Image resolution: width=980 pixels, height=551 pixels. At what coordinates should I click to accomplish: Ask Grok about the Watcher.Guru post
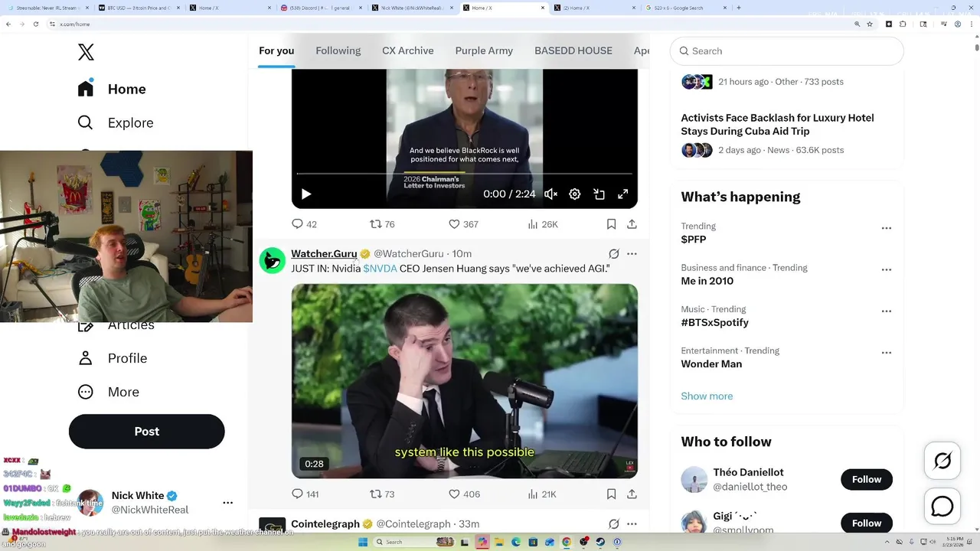pyautogui.click(x=613, y=253)
